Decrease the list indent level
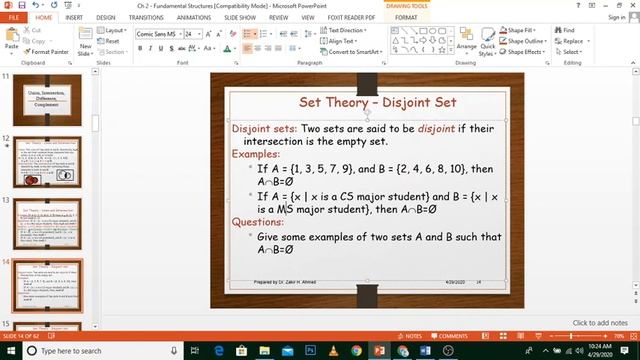640x360 pixels. point(283,34)
